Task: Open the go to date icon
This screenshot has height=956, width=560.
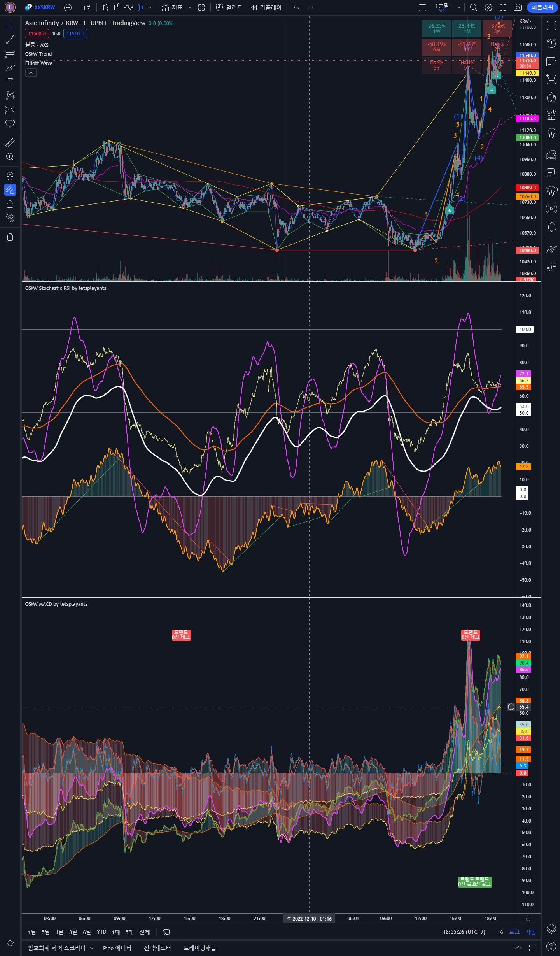Action: (166, 932)
